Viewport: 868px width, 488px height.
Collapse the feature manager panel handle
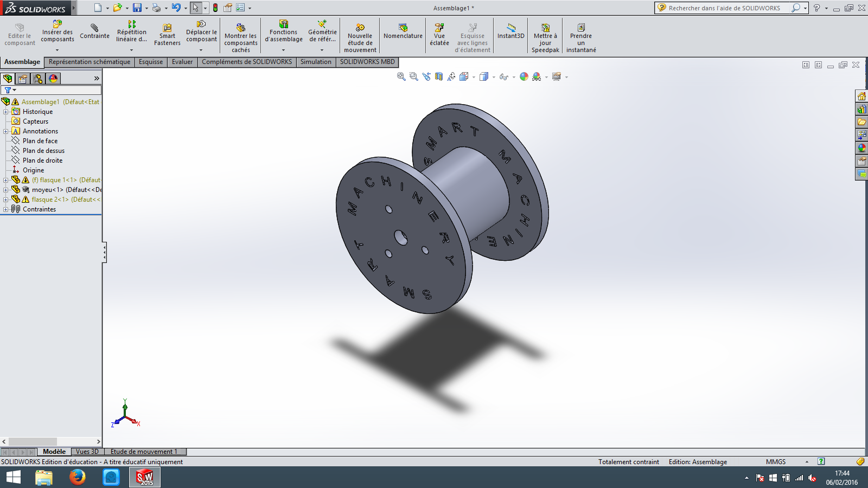click(104, 253)
